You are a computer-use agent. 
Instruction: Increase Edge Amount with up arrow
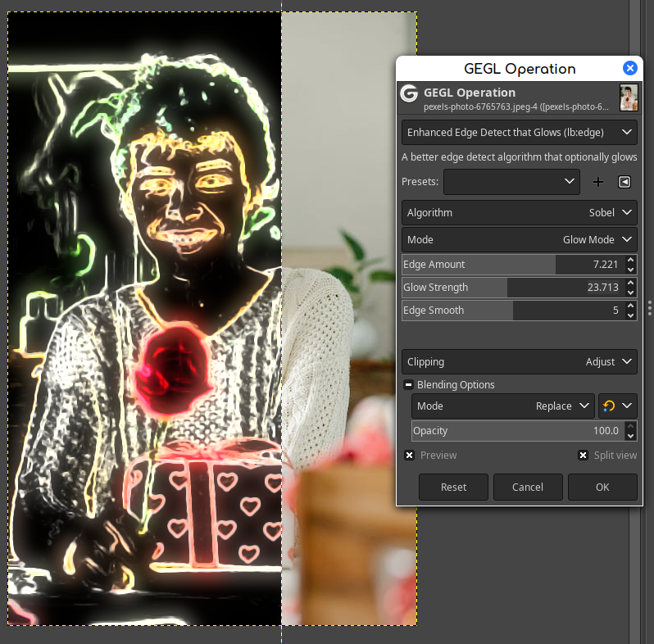[x=631, y=260]
